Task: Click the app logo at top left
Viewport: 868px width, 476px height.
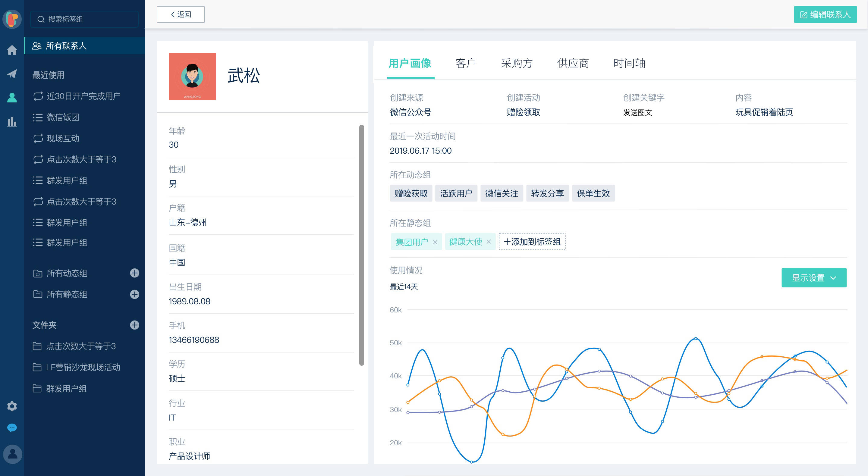Action: (x=12, y=19)
